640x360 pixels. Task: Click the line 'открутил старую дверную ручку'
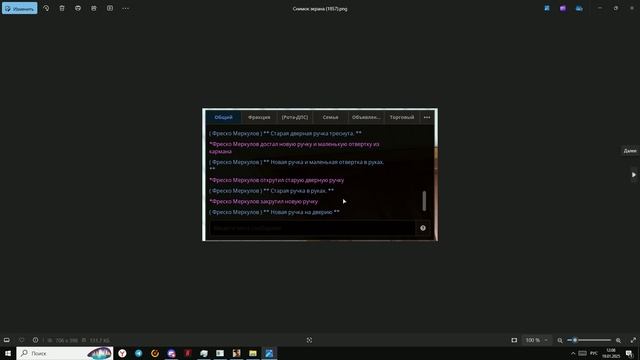tap(276, 180)
